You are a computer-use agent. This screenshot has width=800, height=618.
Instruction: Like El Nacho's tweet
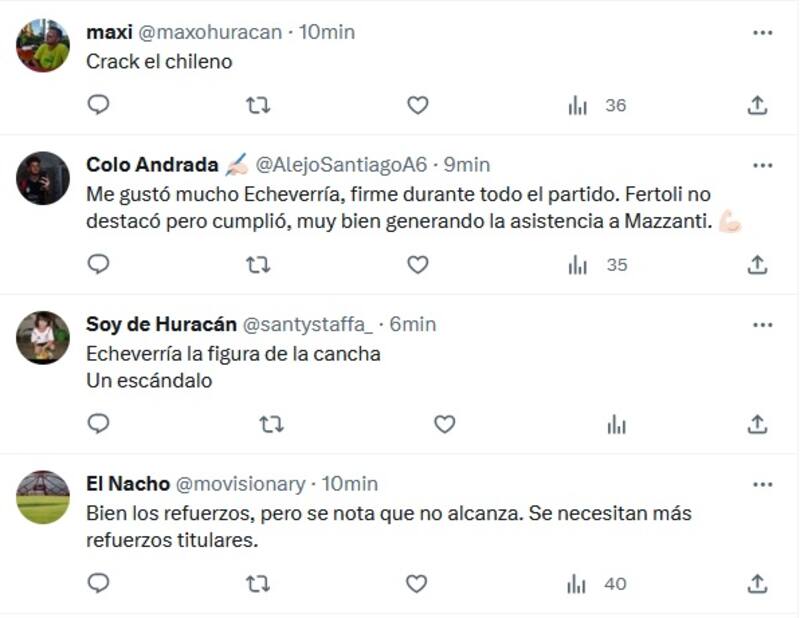(x=419, y=581)
